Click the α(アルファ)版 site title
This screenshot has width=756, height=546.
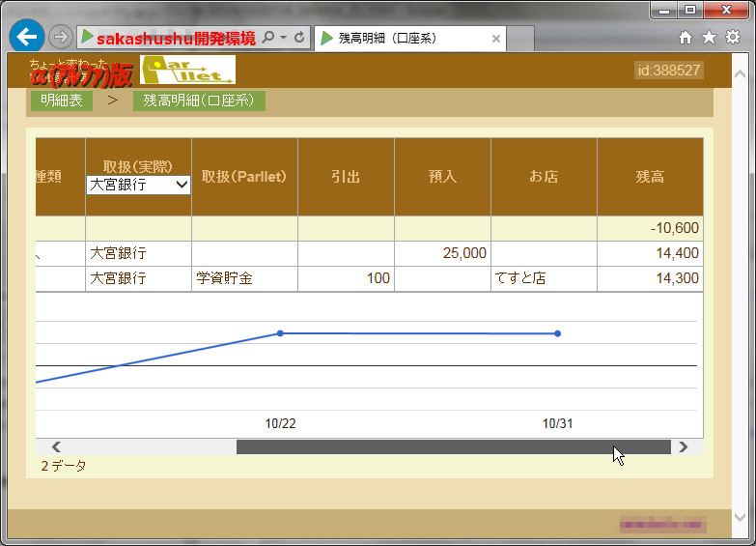[x=81, y=76]
